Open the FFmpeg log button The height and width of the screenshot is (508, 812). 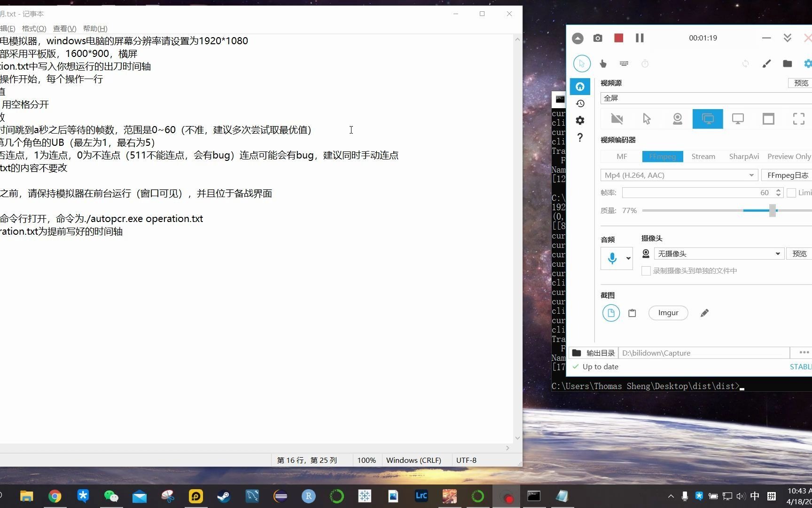tap(787, 175)
